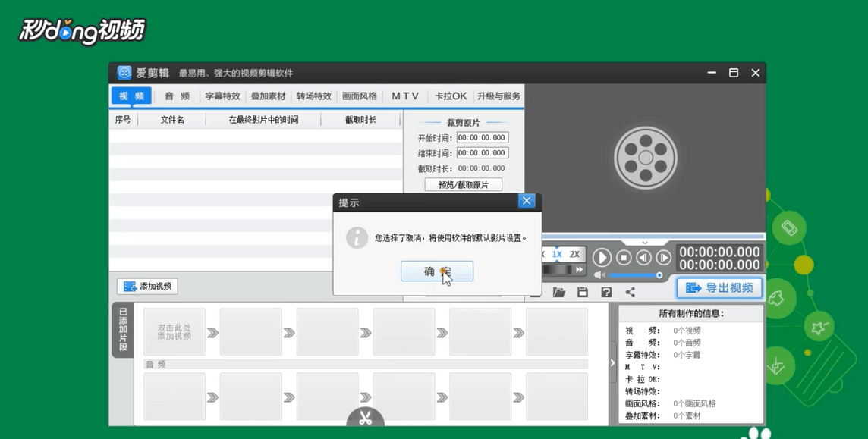This screenshot has height=439, width=868.
Task: Open the 升级与服务 tab
Action: pos(498,96)
